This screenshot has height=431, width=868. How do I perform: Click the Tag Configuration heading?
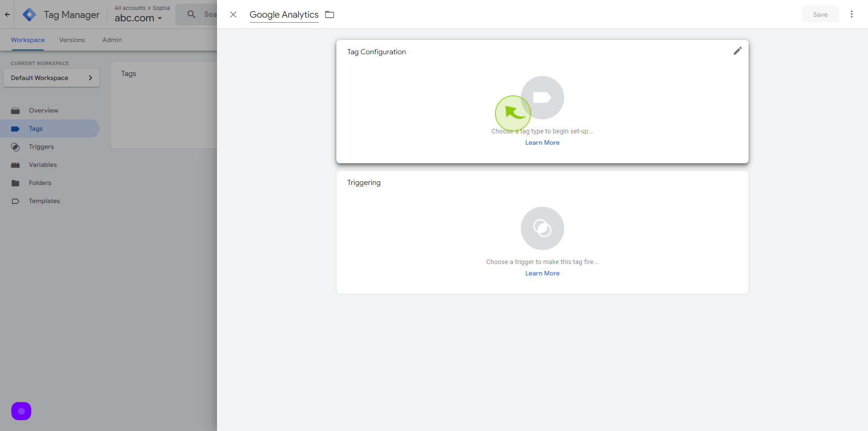coord(377,52)
